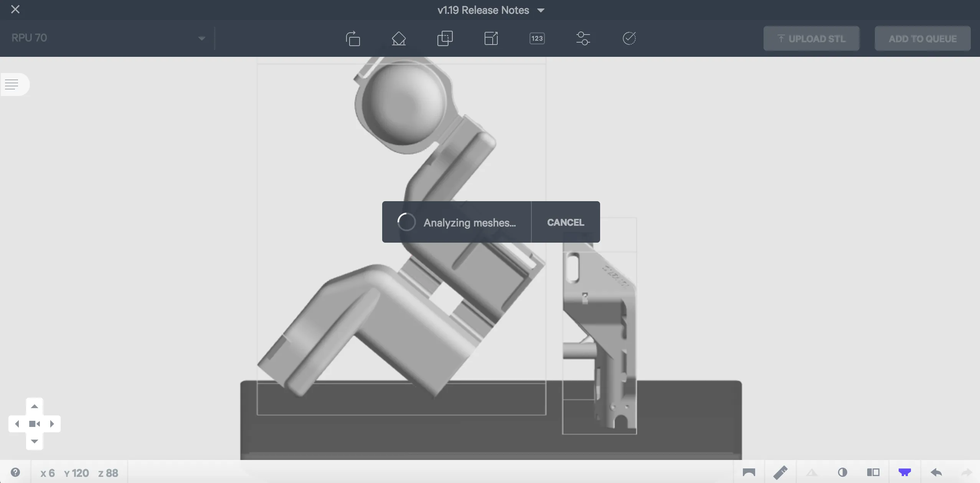Screen dimensions: 980x483
Task: Close the project with X
Action: click(15, 9)
